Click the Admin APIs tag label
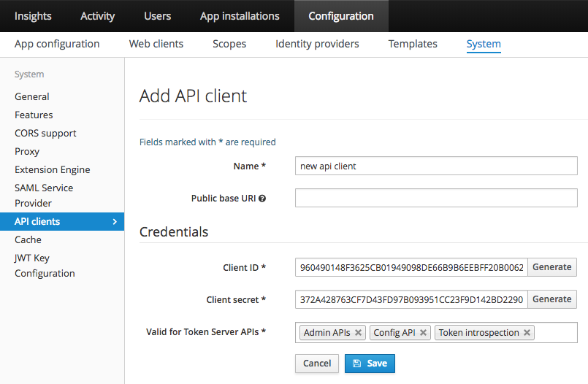588x384 pixels. click(327, 333)
